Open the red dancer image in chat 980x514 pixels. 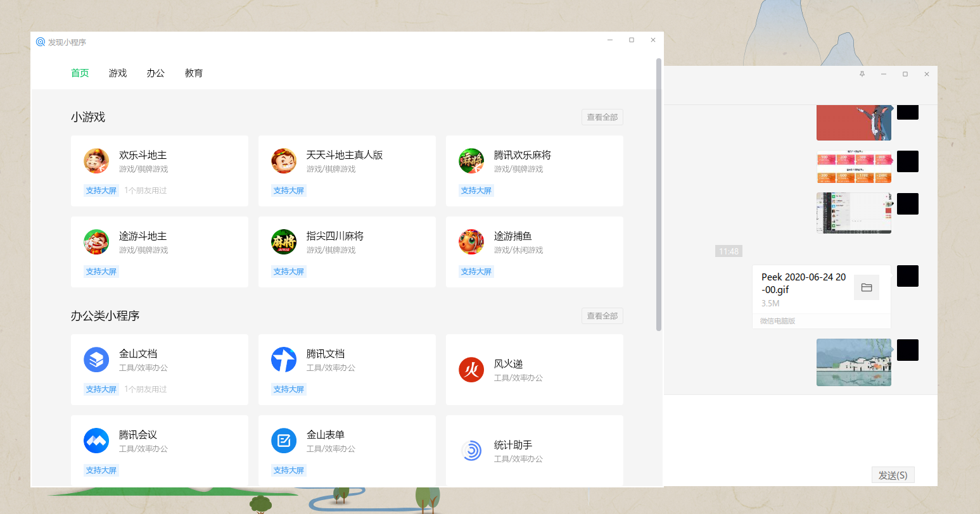854,123
